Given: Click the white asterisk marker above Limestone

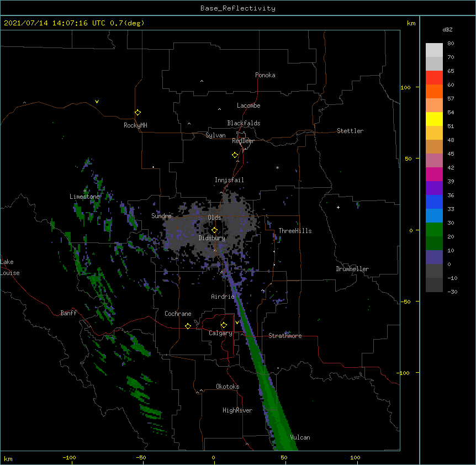Looking at the screenshot, I should coord(85,191).
